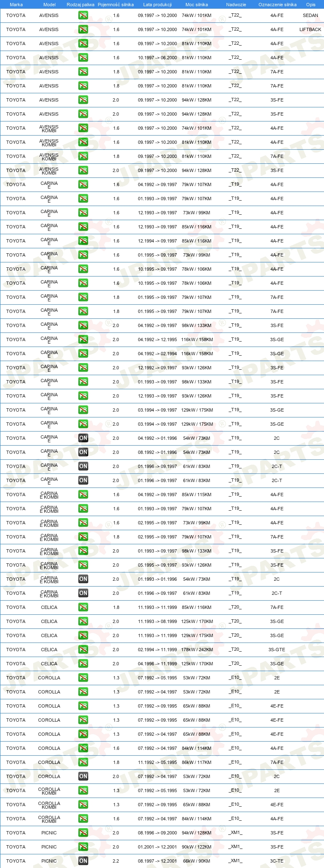Click the 90kW / 122KM power cell
Screen dimensions: 324x868
pyautogui.click(x=197, y=847)
